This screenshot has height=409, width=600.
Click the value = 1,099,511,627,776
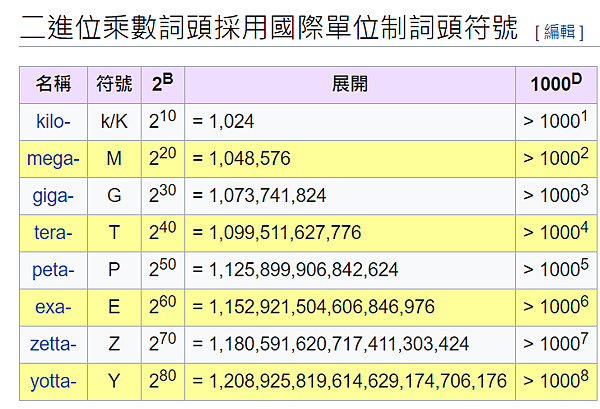277,233
